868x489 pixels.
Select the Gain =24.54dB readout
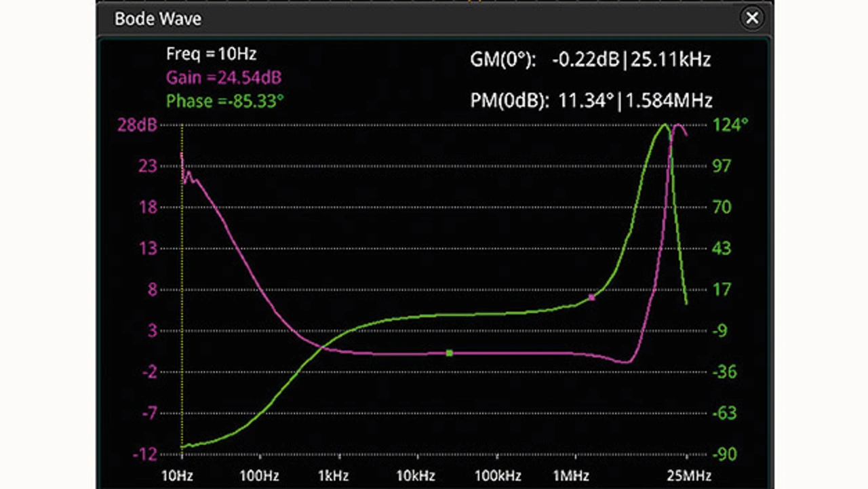223,77
